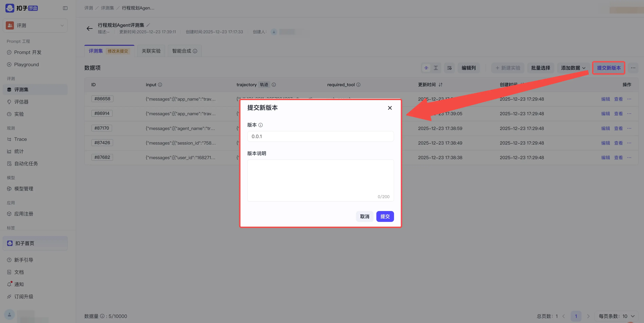Go to Playground in the sidebar
The image size is (644, 323).
35,64
